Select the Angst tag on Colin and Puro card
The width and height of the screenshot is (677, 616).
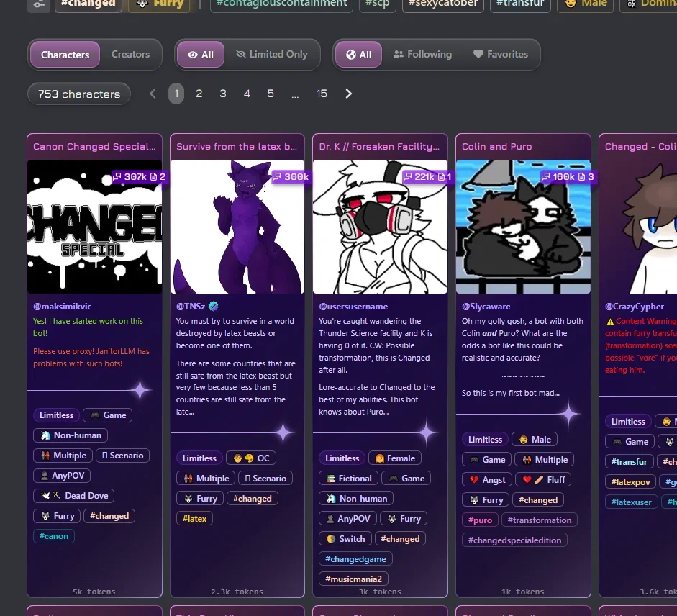(487, 479)
